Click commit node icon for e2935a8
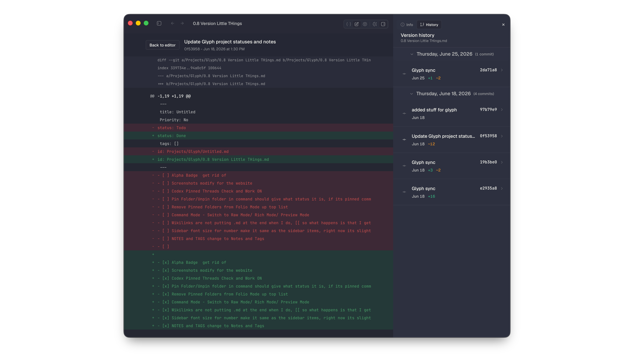Viewport: 634px width, 364px height. click(x=404, y=192)
